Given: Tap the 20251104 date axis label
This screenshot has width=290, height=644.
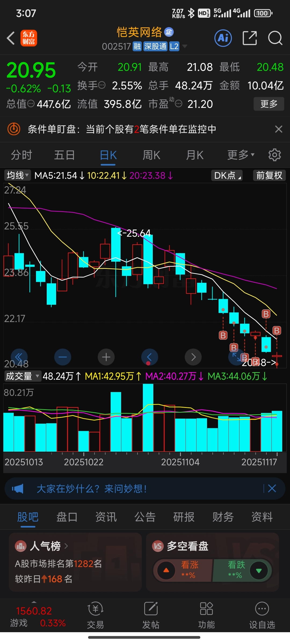Looking at the screenshot, I should tap(180, 462).
